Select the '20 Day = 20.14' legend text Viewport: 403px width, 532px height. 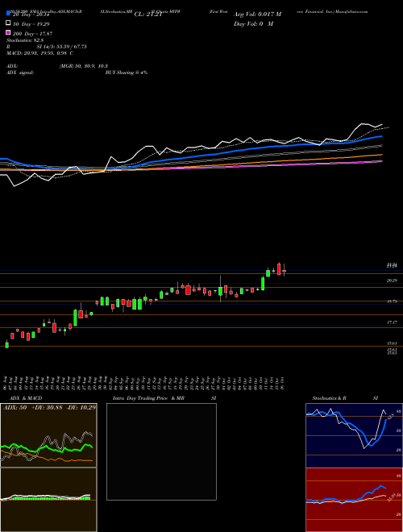point(31,15)
